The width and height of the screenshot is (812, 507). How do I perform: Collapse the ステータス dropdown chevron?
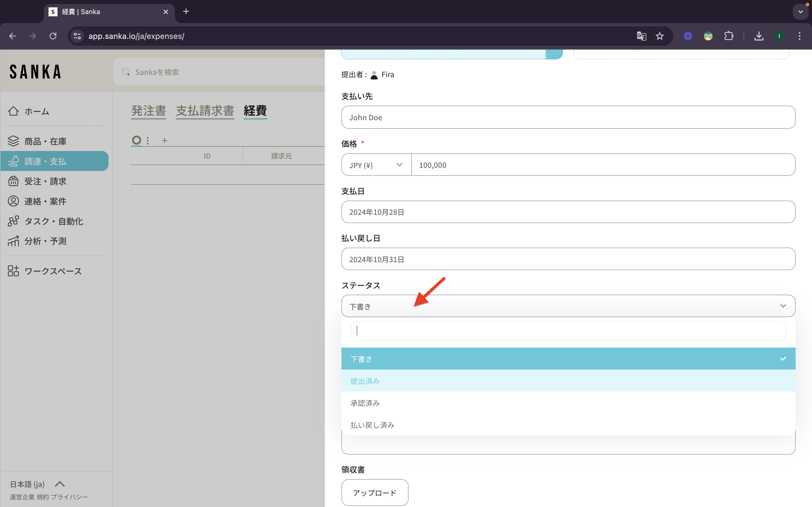(783, 306)
